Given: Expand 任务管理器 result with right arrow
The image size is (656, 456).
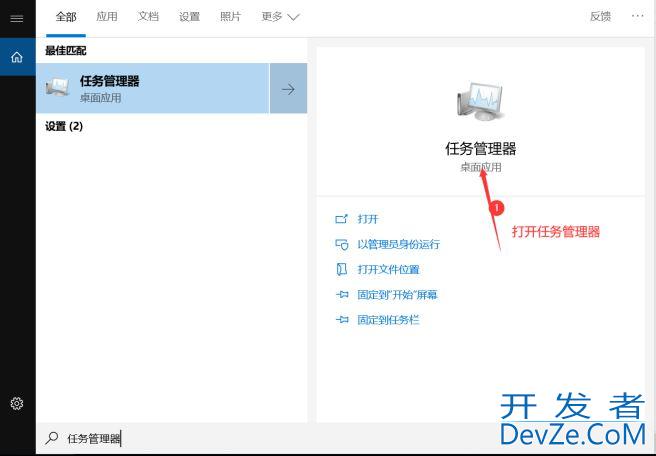Looking at the screenshot, I should (288, 89).
